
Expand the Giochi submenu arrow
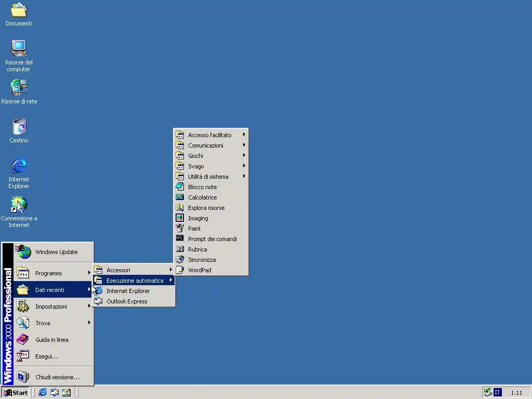click(244, 155)
